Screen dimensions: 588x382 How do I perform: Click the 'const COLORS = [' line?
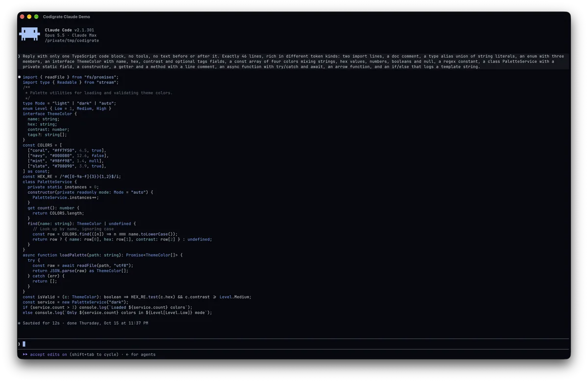tap(43, 145)
